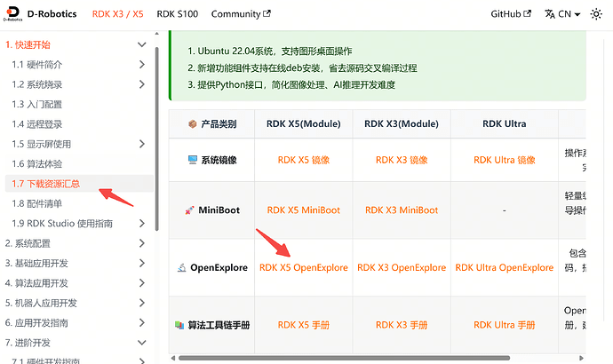Open 1.2 系统烧录 sidebar item
This screenshot has height=364, width=613.
36,84
